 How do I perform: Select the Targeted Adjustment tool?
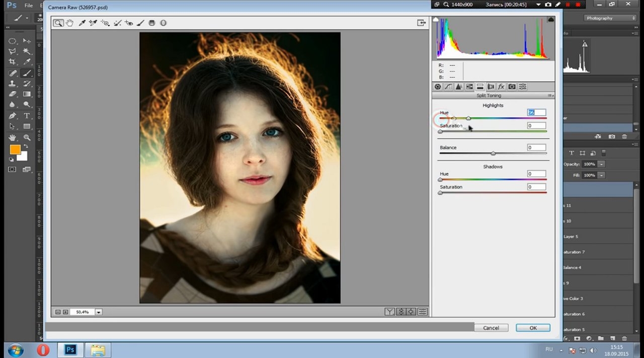click(105, 23)
